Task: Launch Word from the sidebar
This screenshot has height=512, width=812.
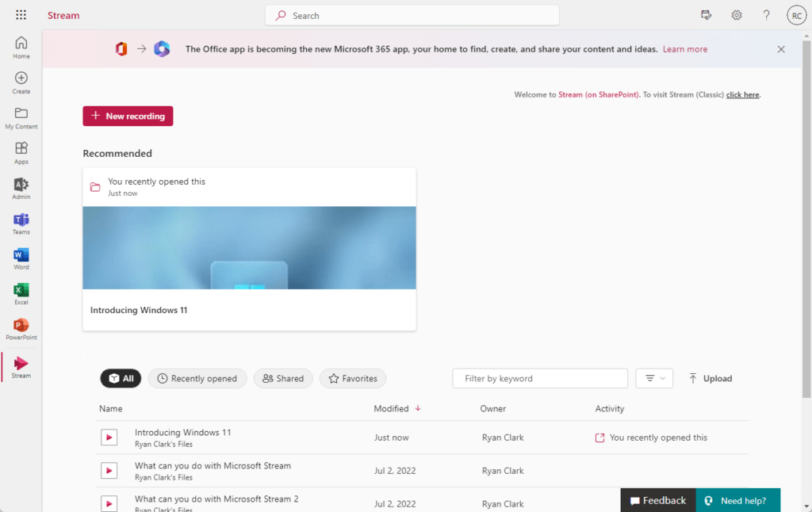Action: point(21,259)
